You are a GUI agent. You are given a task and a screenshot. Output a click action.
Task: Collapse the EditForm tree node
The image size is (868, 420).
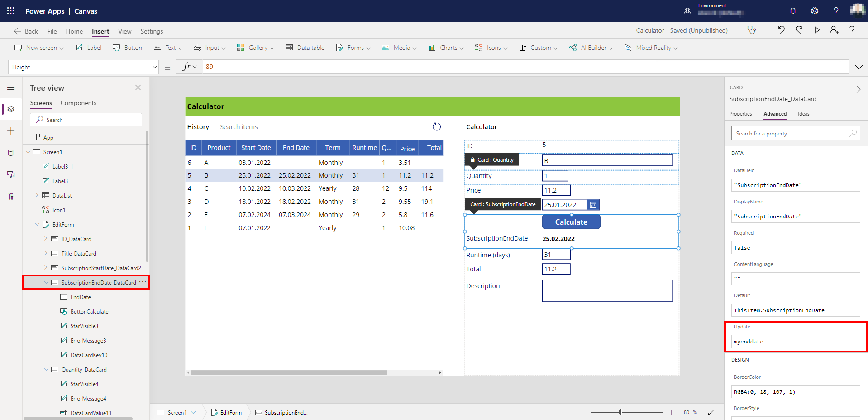(37, 225)
